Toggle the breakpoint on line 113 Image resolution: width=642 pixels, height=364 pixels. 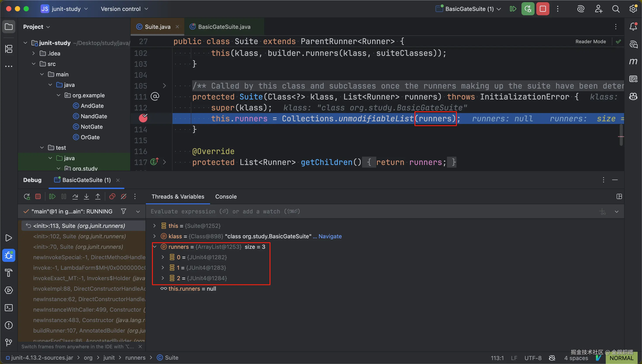point(143,118)
